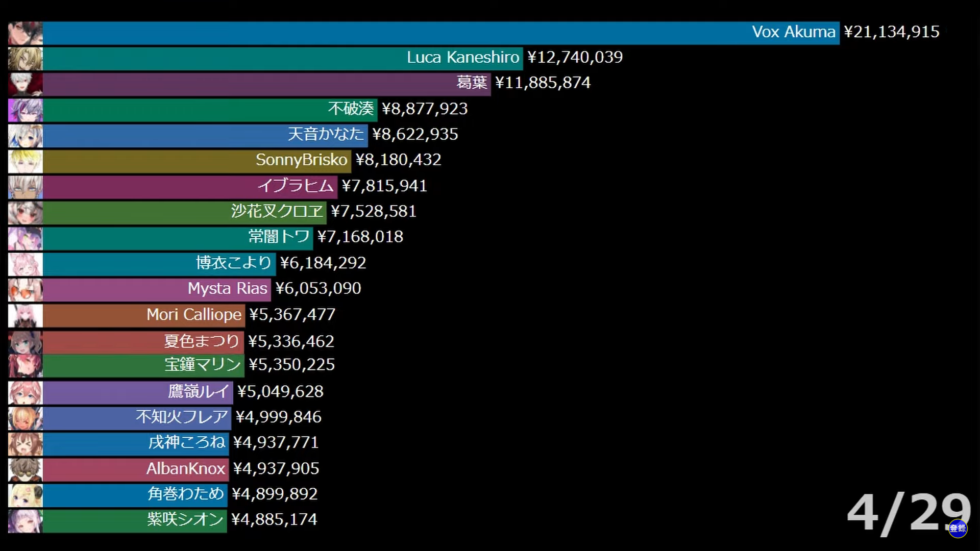Click the ¥21,134,915 amount value

click(x=892, y=32)
